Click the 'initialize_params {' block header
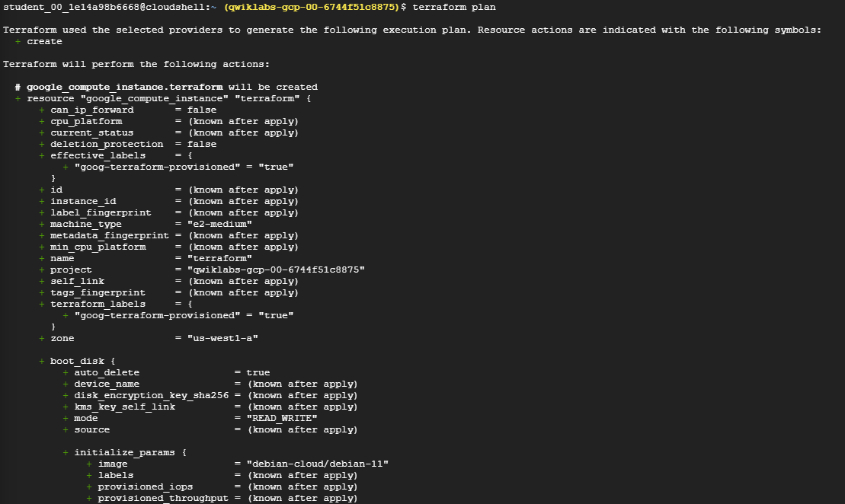The image size is (845, 504). tap(130, 452)
